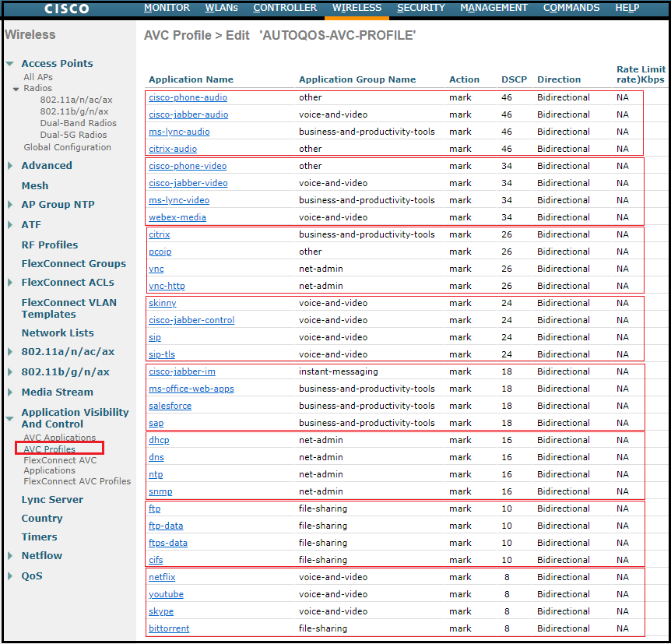Select the salesforce application link
This screenshot has width=671, height=644.
click(170, 406)
